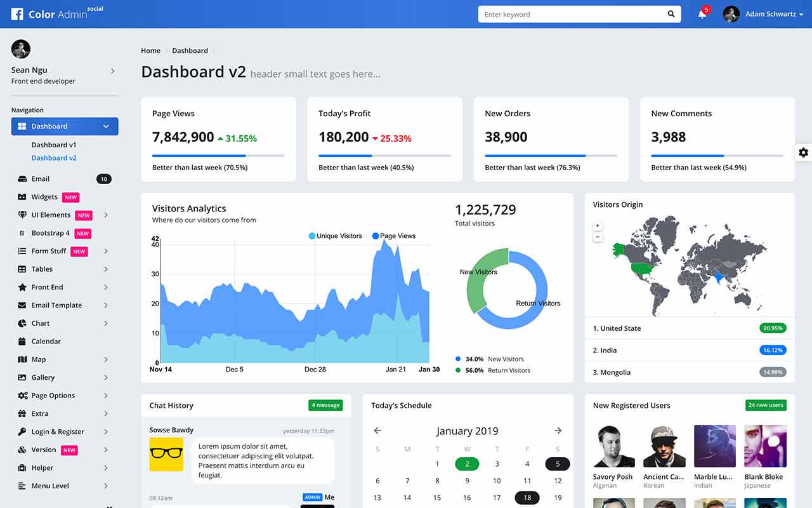Open the Chart section icon

coord(21,323)
